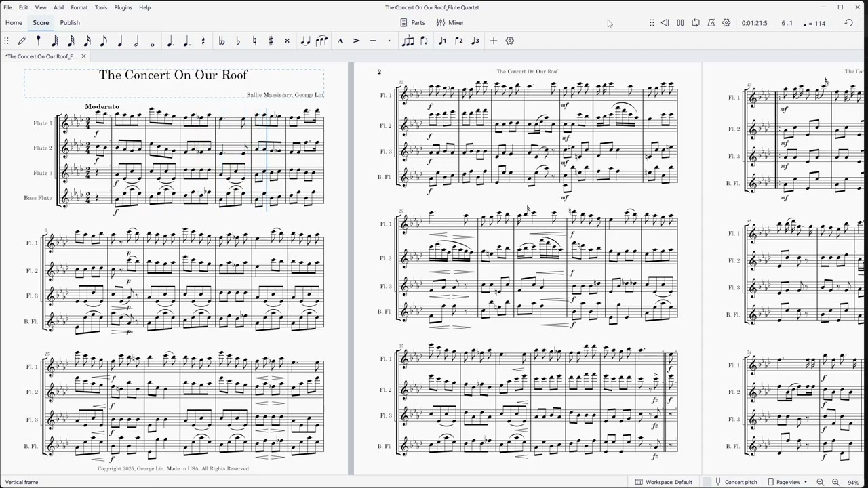Toggle the metronome
Viewport: 868px width, 488px height.
(x=711, y=23)
